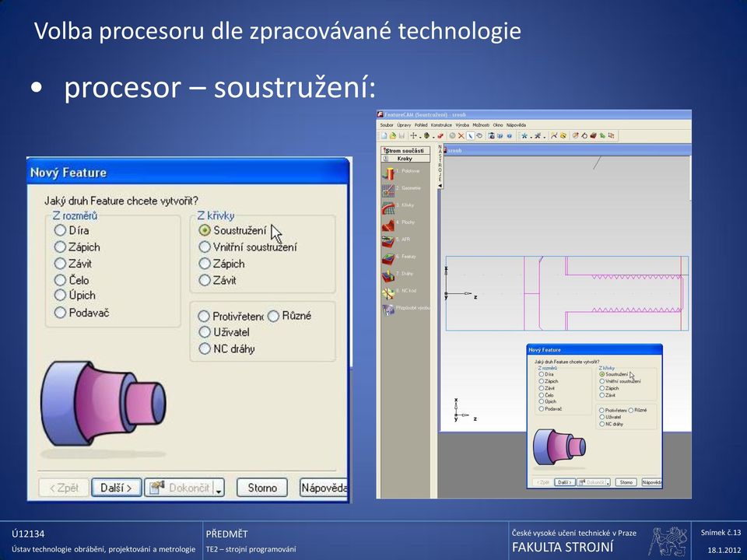
Task: Collapse the vertical NÁSTROJE panel arrow
Action: (440, 185)
